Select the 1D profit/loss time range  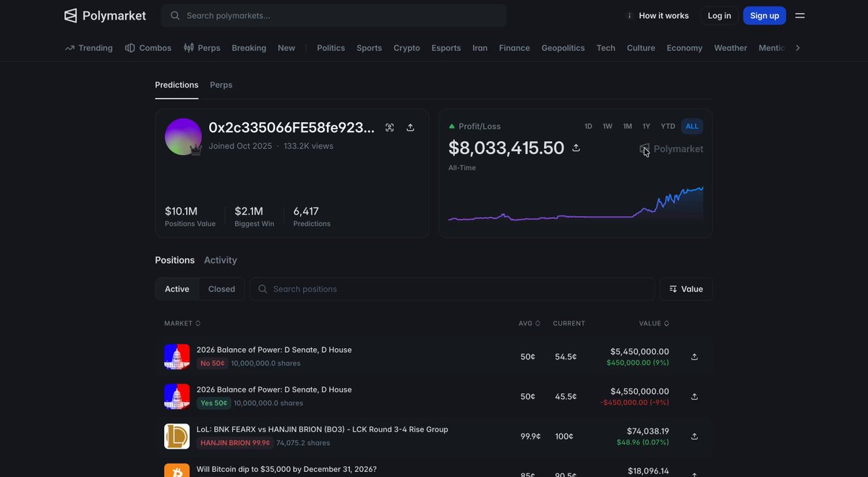pyautogui.click(x=588, y=126)
